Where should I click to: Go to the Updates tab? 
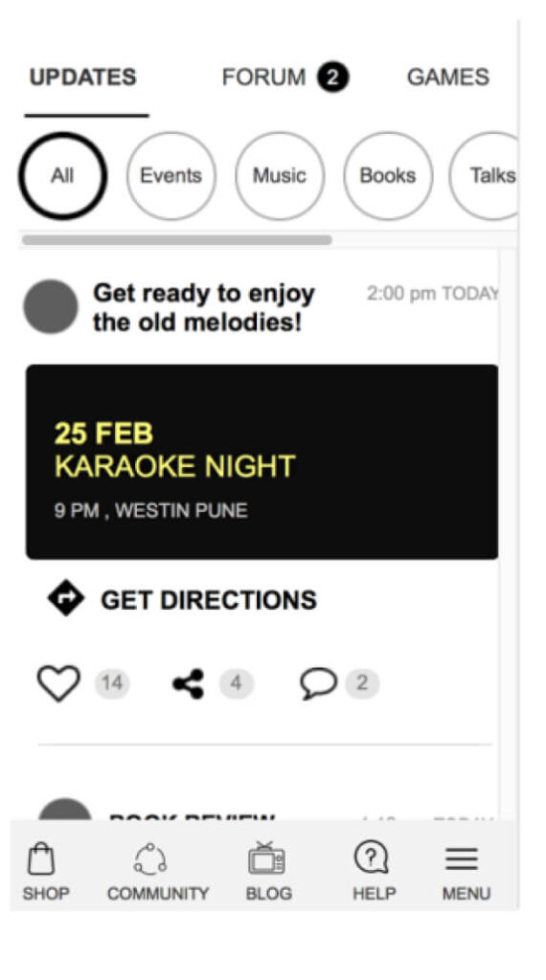[x=83, y=78]
